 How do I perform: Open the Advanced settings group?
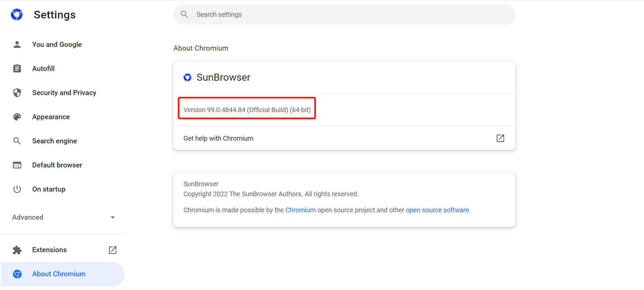coord(64,217)
